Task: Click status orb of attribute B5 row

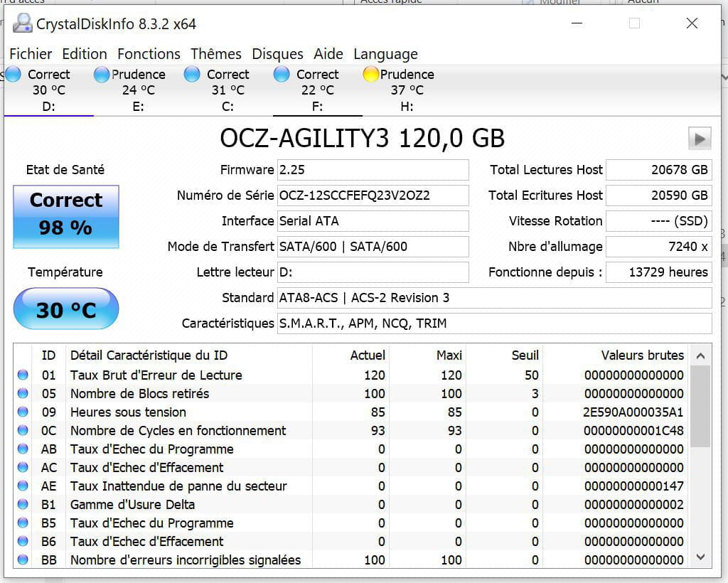Action: pyautogui.click(x=23, y=523)
